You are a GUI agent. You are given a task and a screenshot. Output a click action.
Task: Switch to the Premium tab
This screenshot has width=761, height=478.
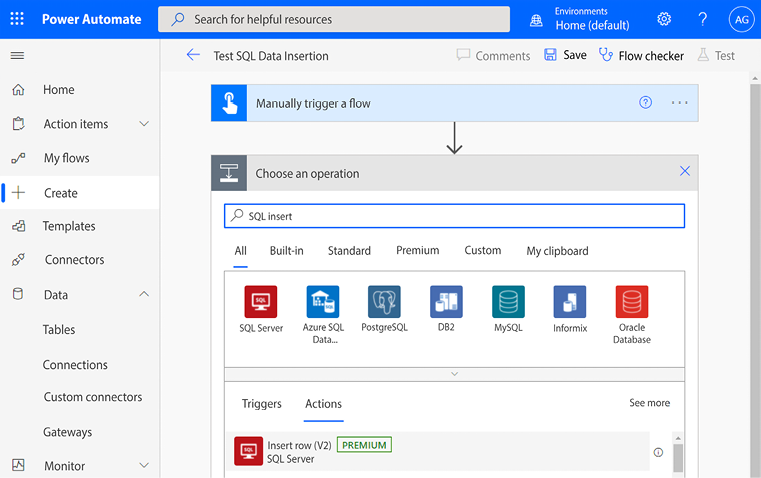pyautogui.click(x=417, y=250)
